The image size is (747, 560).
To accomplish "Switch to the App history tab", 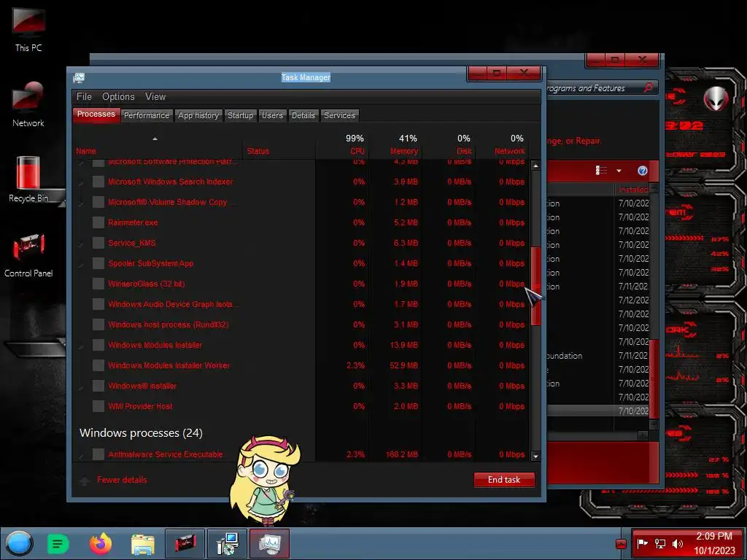I will click(198, 115).
